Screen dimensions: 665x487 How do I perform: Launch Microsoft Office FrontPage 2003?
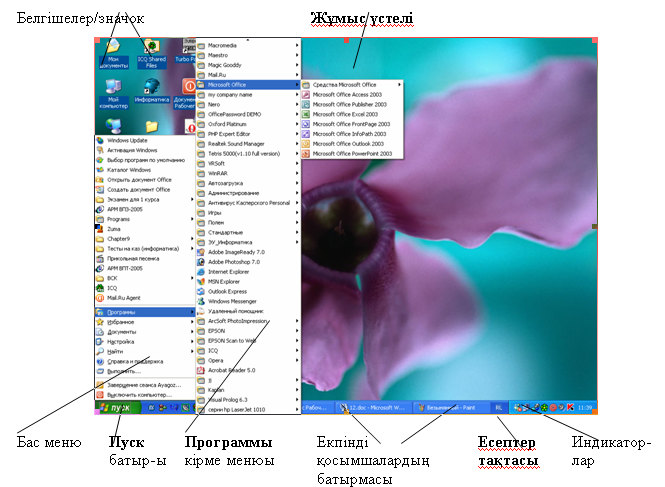tap(352, 124)
